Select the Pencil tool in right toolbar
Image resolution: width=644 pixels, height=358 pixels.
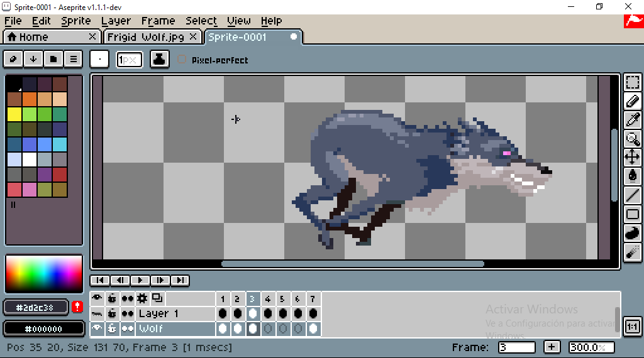[633, 102]
